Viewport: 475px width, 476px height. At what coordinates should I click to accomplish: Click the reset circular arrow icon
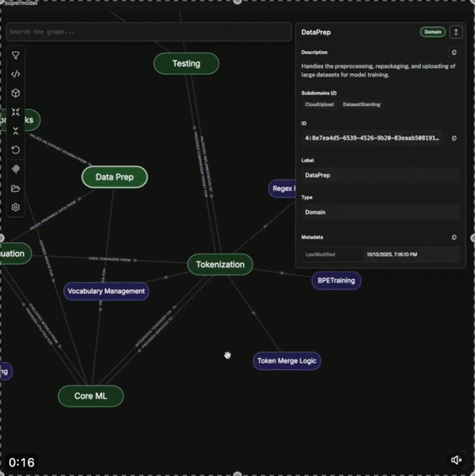coord(16,150)
